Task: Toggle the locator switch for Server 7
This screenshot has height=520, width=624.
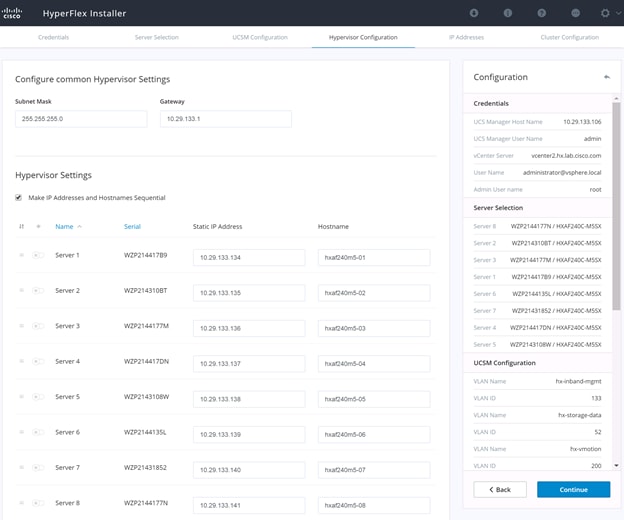Action: (x=38, y=467)
